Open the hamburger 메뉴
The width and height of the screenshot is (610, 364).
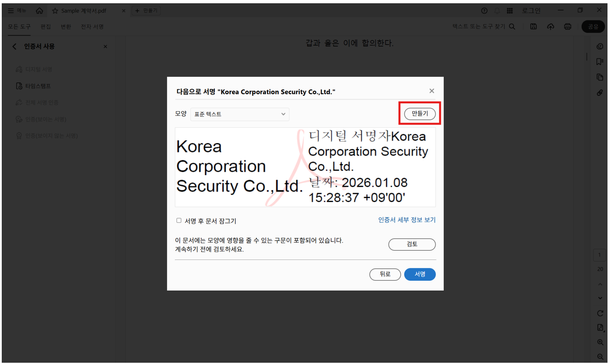(x=11, y=10)
